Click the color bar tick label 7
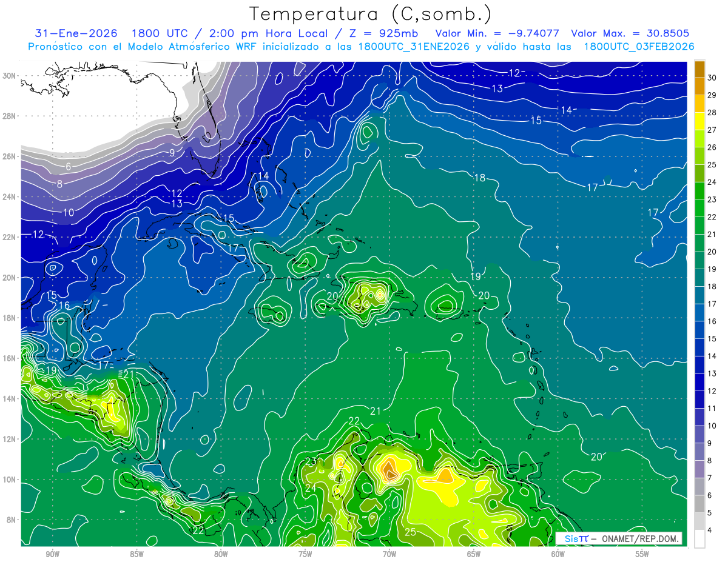Viewport: 728px width, 562px height. click(710, 478)
